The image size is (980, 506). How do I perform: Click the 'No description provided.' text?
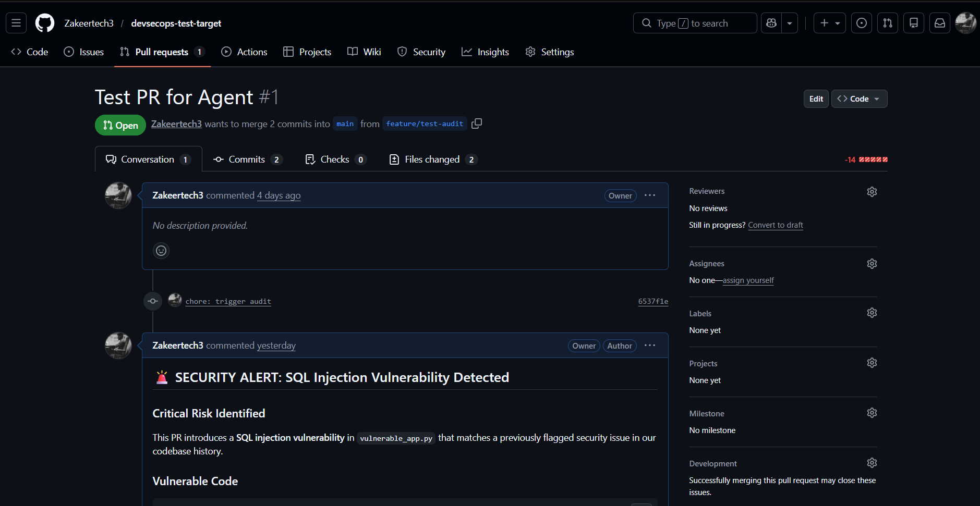point(200,226)
